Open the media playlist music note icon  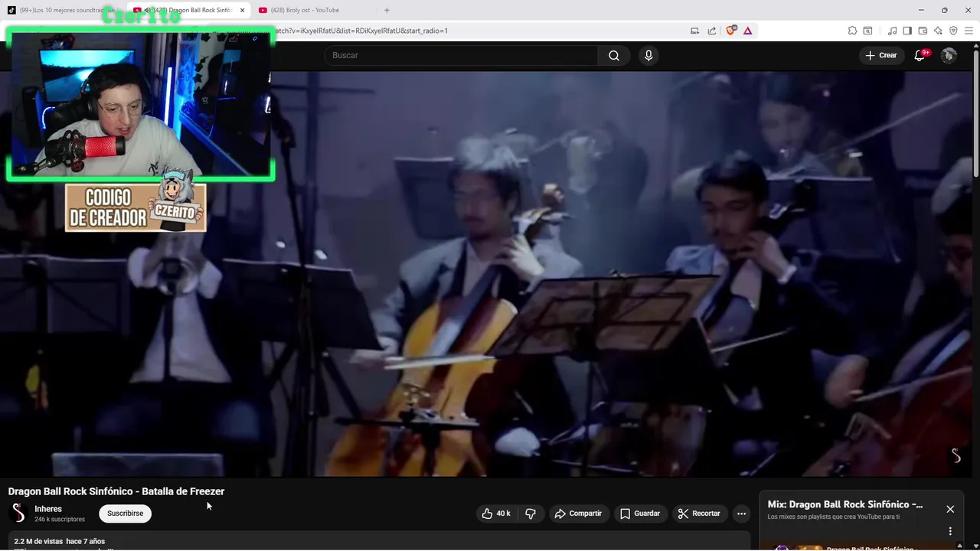coord(892,31)
